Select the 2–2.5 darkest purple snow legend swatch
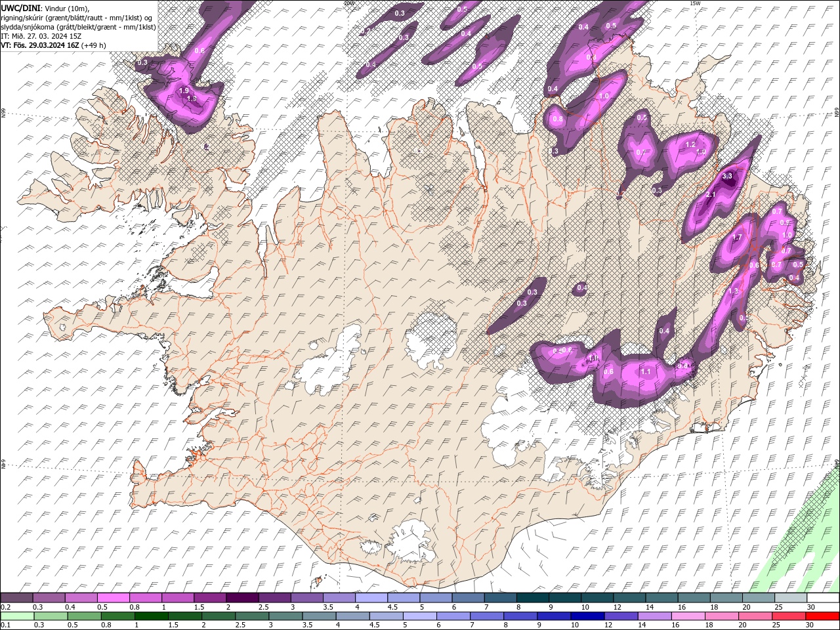 [241, 598]
